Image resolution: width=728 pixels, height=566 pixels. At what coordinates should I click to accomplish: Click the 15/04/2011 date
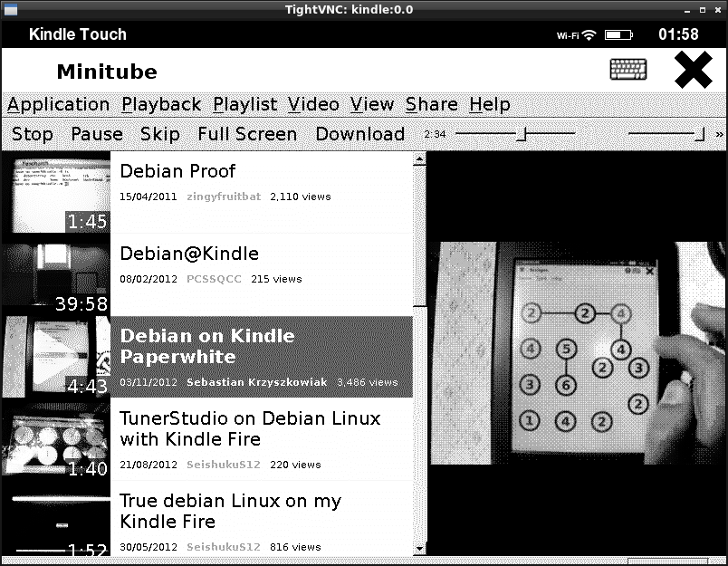(148, 197)
